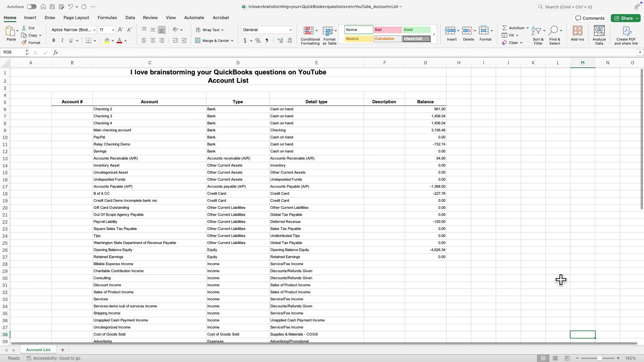The height and width of the screenshot is (362, 644).
Task: Click the Save icon in title bar
Action: 52,7
